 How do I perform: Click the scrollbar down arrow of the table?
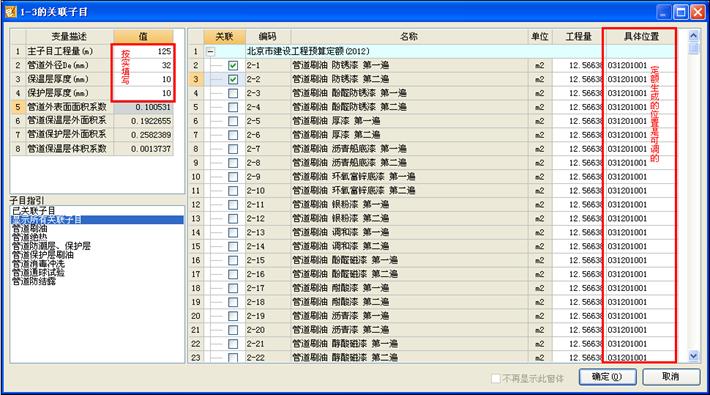click(693, 356)
